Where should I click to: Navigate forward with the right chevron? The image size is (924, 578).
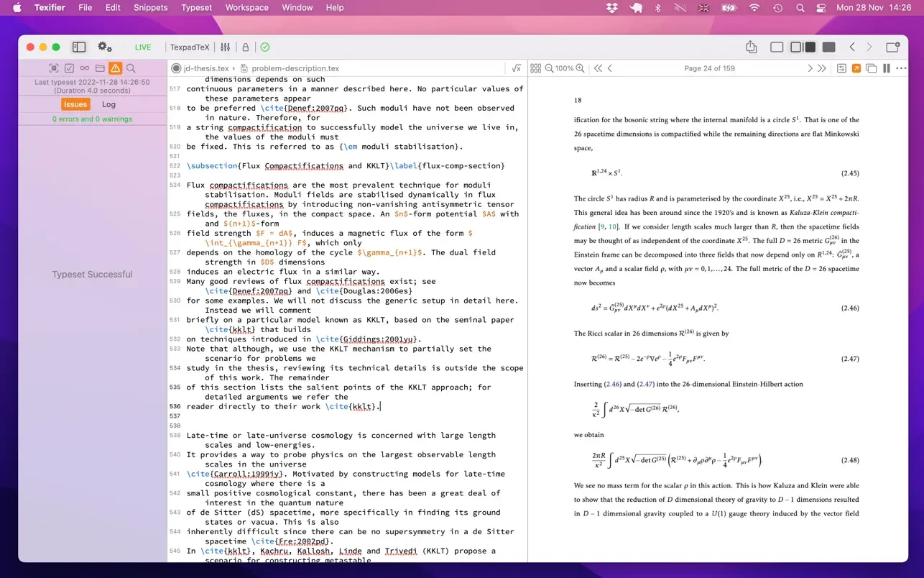(x=869, y=47)
